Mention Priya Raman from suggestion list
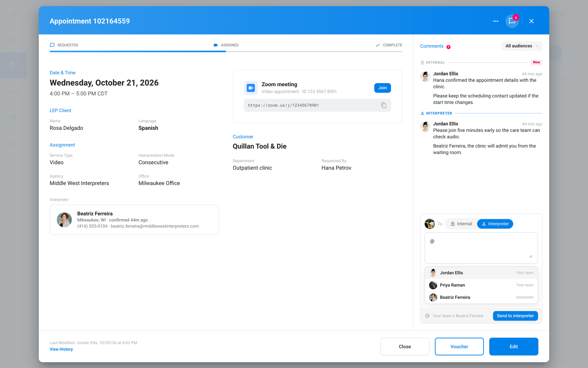Screen dimensions: 588x368 pos(481,285)
